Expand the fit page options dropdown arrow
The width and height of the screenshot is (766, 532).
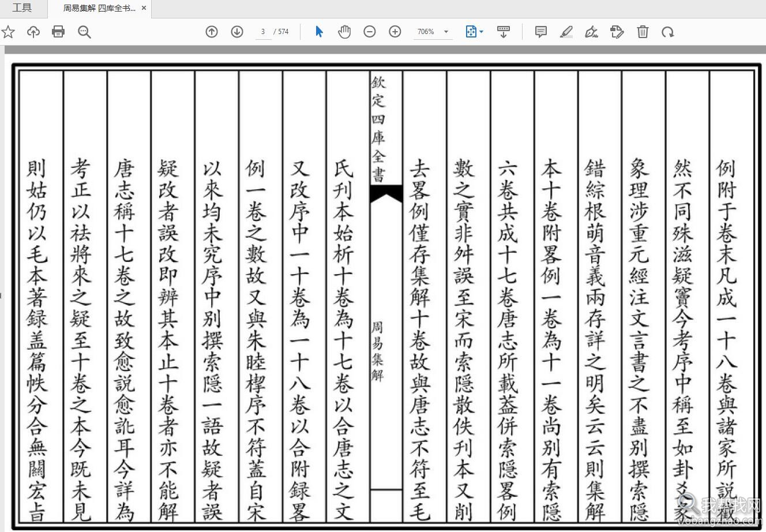(481, 32)
